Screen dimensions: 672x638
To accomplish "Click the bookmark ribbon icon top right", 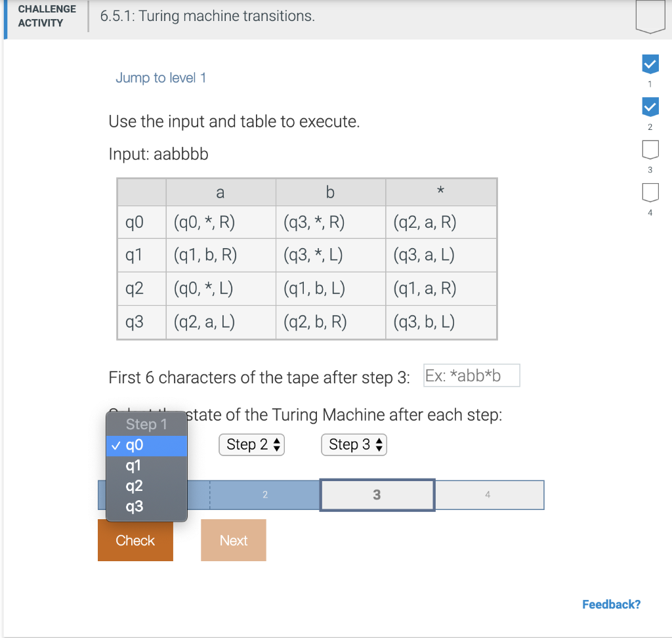I will pos(650,17).
